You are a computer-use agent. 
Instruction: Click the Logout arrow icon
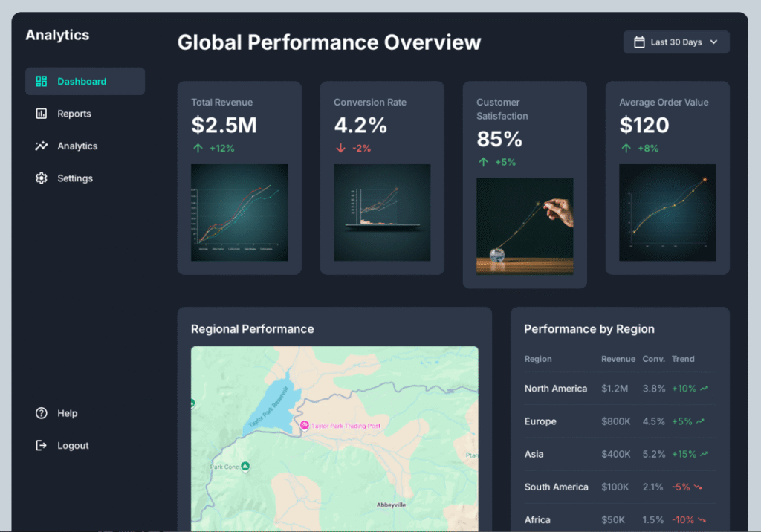(42, 446)
